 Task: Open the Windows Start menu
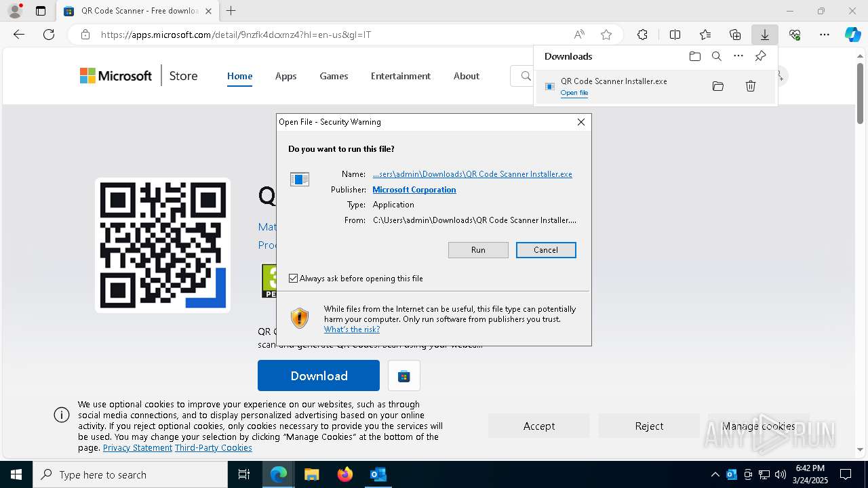tap(16, 474)
